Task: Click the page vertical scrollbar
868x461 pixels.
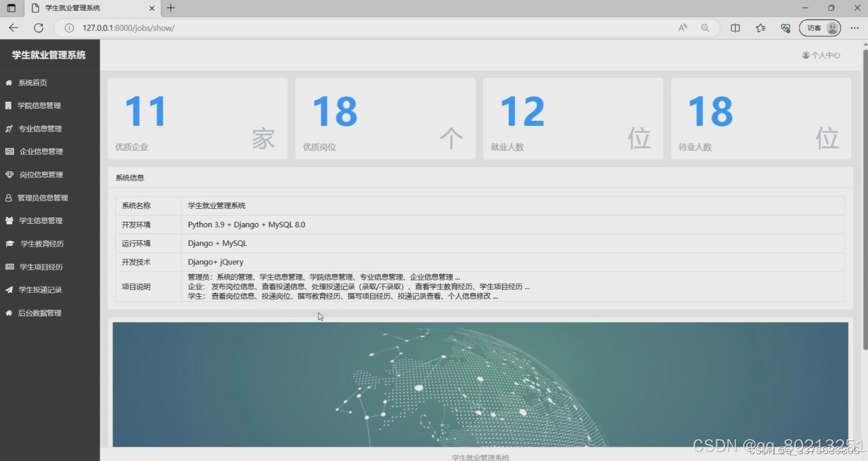Action: tap(865, 200)
